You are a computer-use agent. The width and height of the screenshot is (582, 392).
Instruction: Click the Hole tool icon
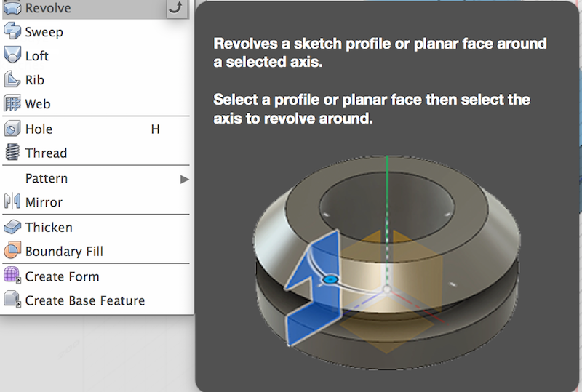point(12,129)
